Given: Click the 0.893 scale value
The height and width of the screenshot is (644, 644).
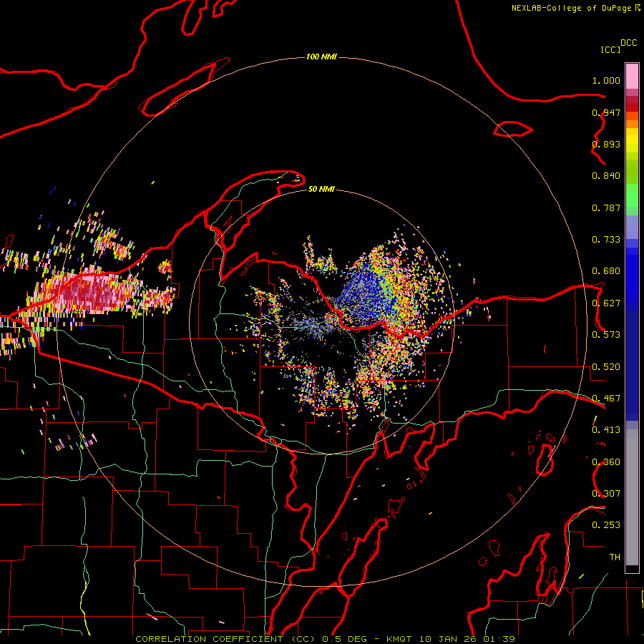Looking at the screenshot, I should click(606, 144).
